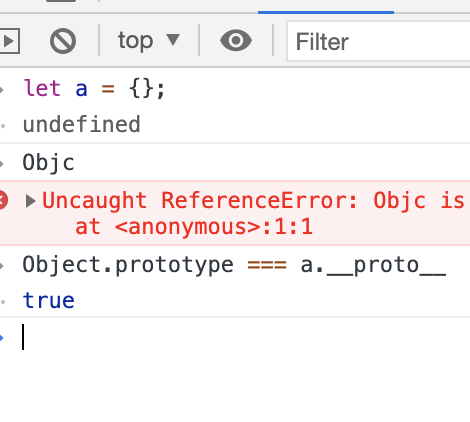Viewport: 470px width, 422px height.
Task: Click the output arrow beside 'true'
Action: click(x=3, y=301)
